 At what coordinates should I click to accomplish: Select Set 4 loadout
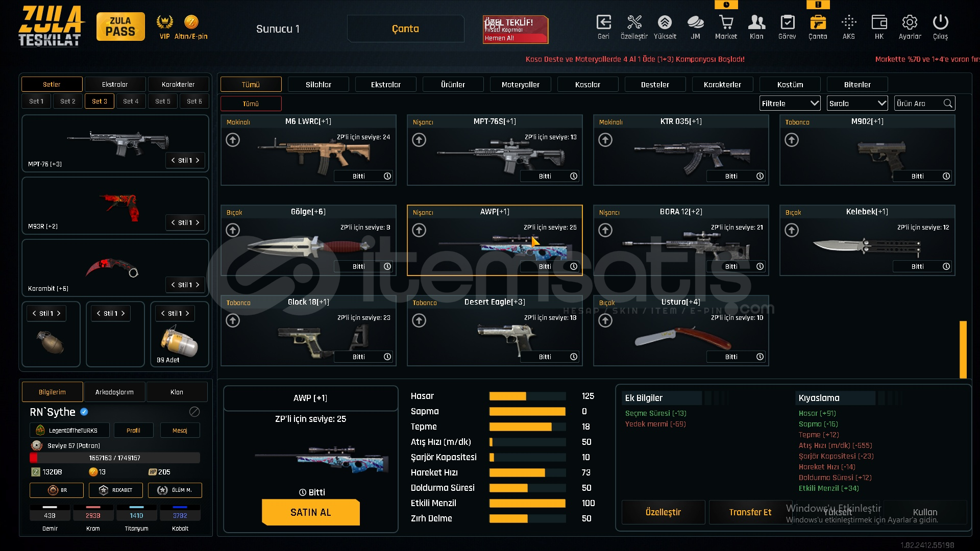click(131, 102)
